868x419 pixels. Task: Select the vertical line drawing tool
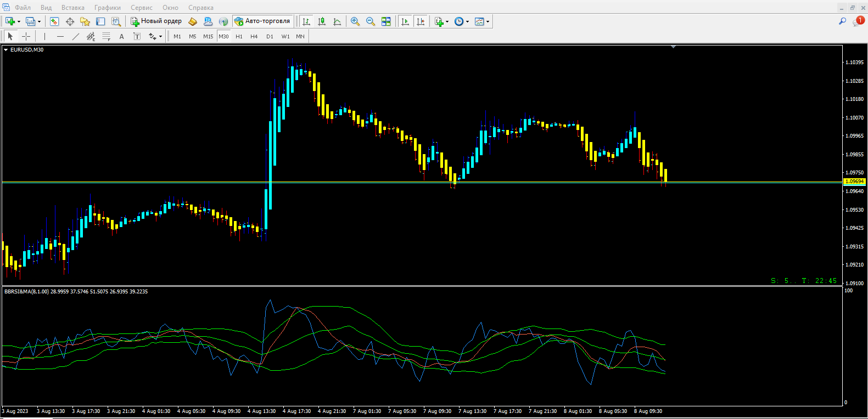[x=44, y=36]
